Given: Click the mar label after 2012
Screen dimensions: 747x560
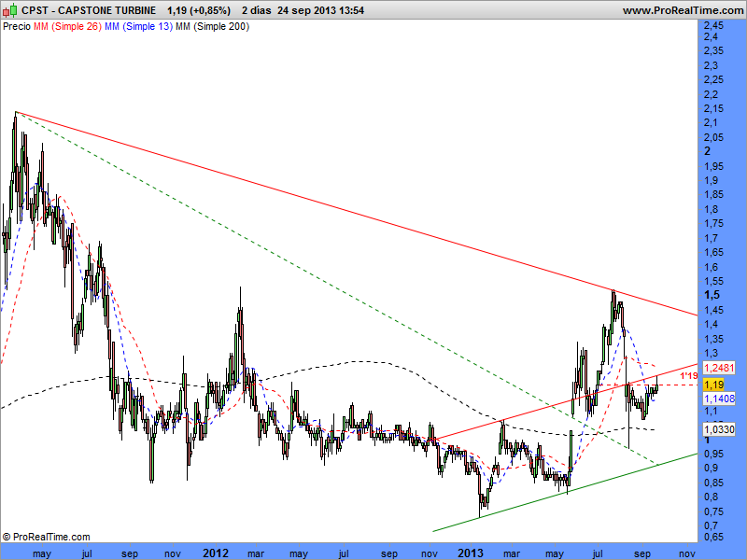Looking at the screenshot, I should pos(256,553).
